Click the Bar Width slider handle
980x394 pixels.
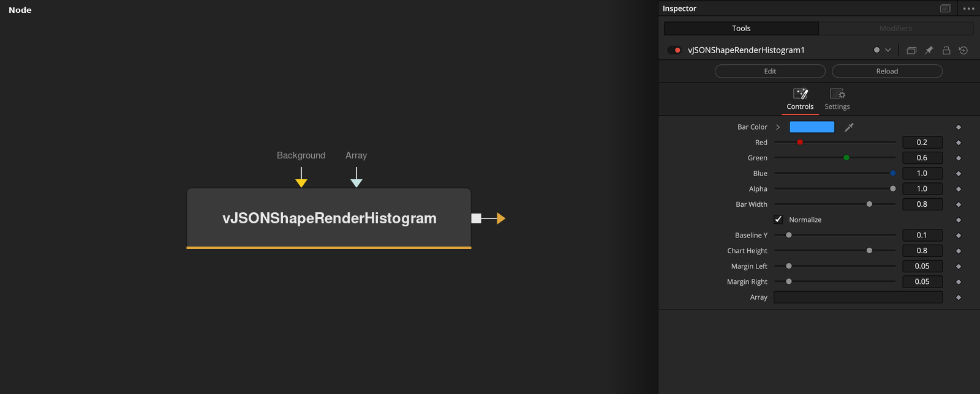pos(869,204)
